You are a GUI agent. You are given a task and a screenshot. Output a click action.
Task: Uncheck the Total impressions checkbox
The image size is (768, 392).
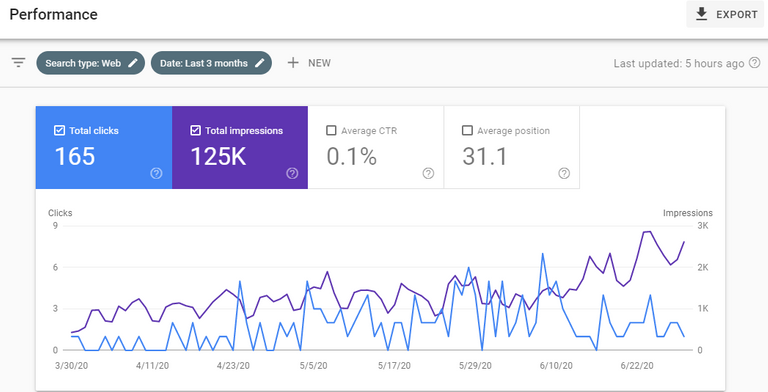[195, 130]
